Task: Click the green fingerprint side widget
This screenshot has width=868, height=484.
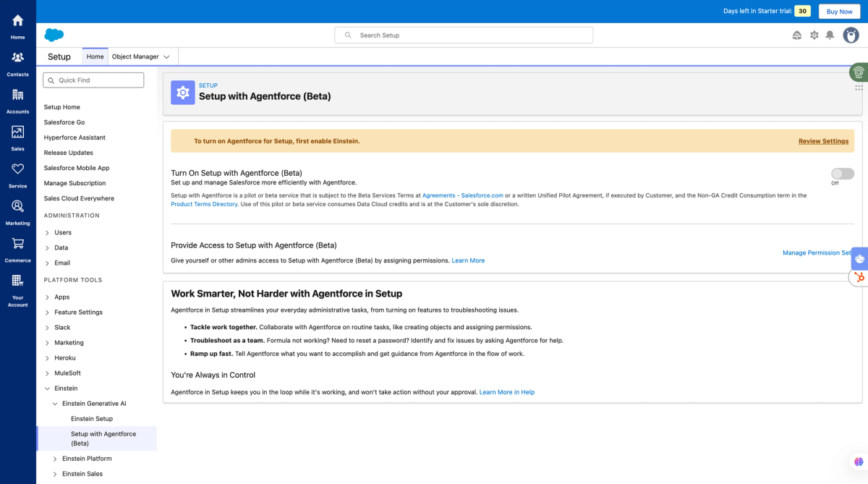Action: coord(859,72)
